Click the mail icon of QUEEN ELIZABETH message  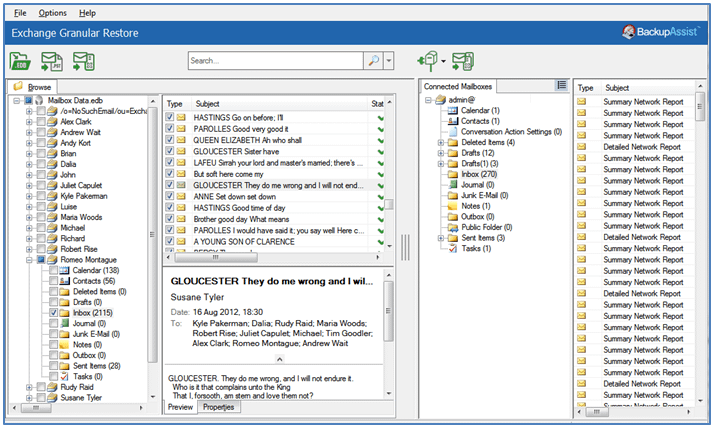[181, 140]
